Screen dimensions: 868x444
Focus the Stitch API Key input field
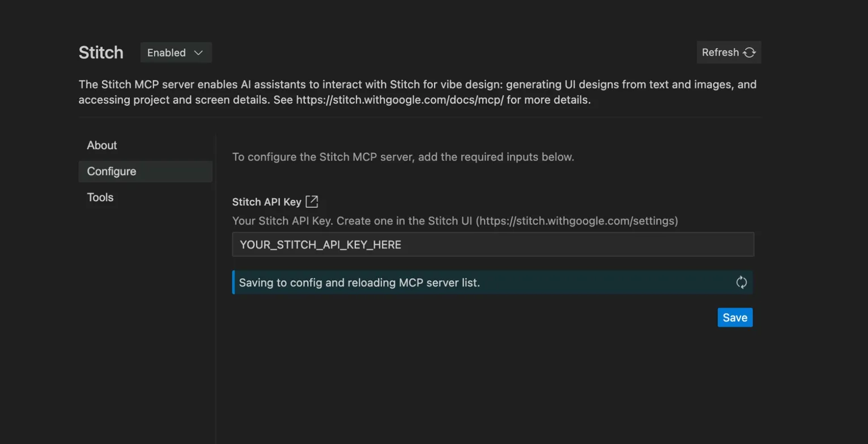coord(493,245)
